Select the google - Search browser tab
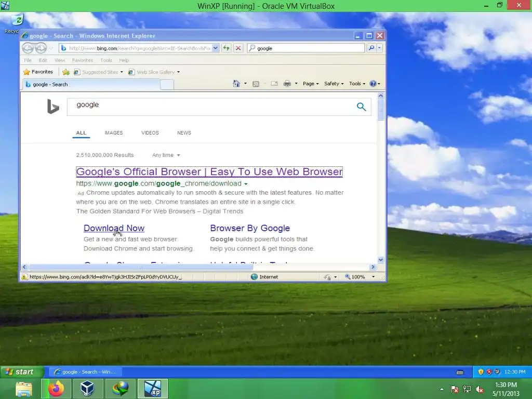532x399 pixels. (91, 85)
